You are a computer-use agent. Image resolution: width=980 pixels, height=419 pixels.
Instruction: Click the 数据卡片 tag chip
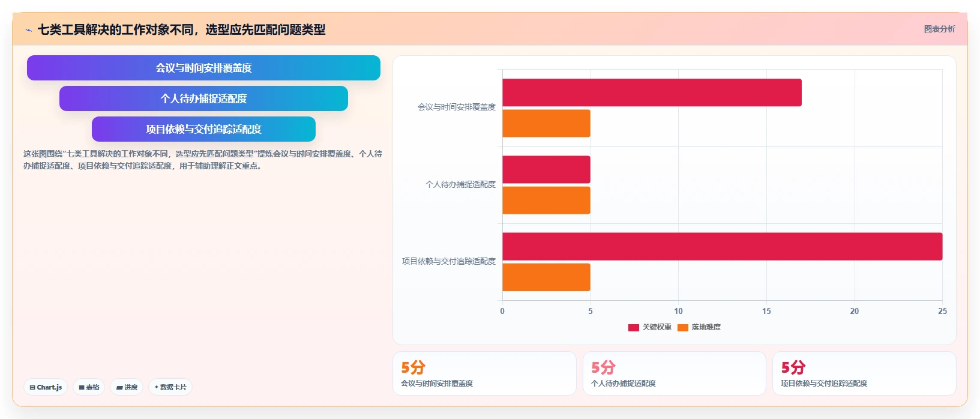[x=170, y=387]
